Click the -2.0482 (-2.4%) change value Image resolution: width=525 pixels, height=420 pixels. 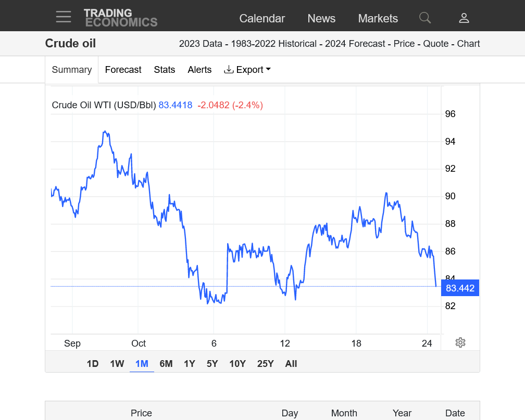[230, 105]
